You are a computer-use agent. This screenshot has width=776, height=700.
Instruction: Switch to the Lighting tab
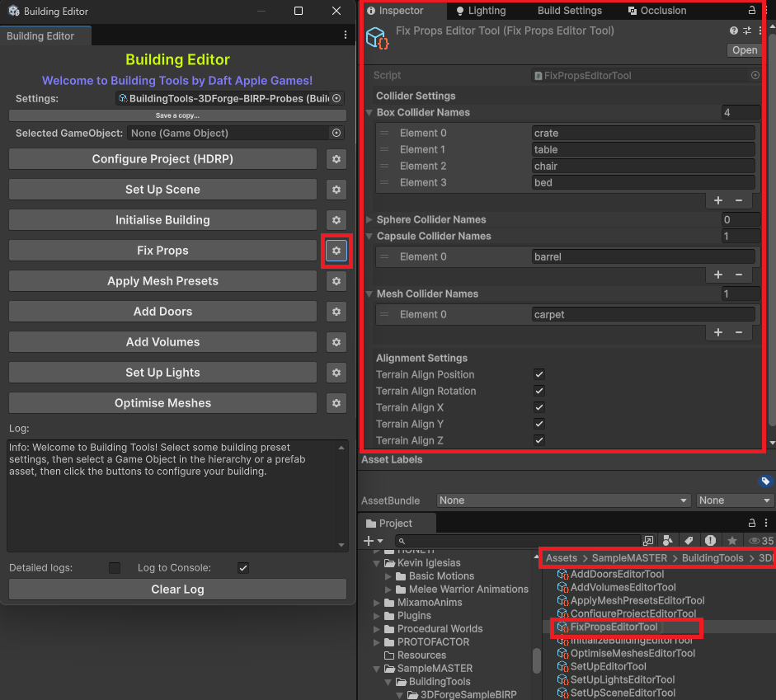488,11
